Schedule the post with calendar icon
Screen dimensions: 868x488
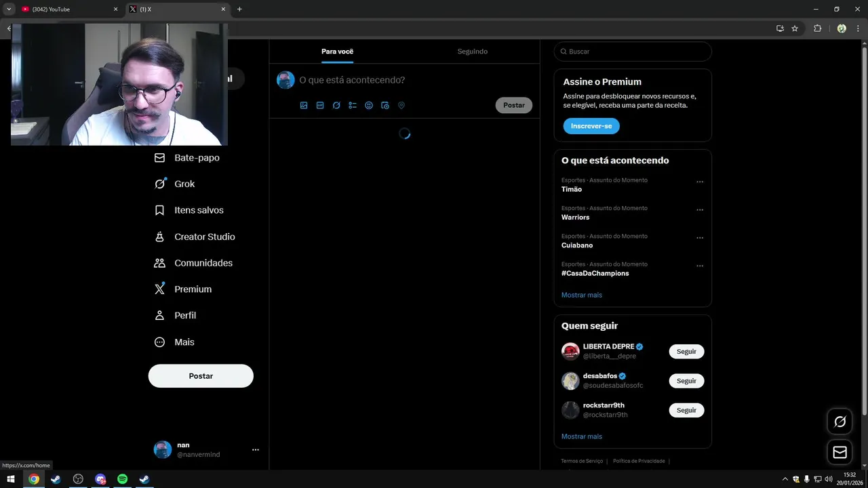(385, 105)
